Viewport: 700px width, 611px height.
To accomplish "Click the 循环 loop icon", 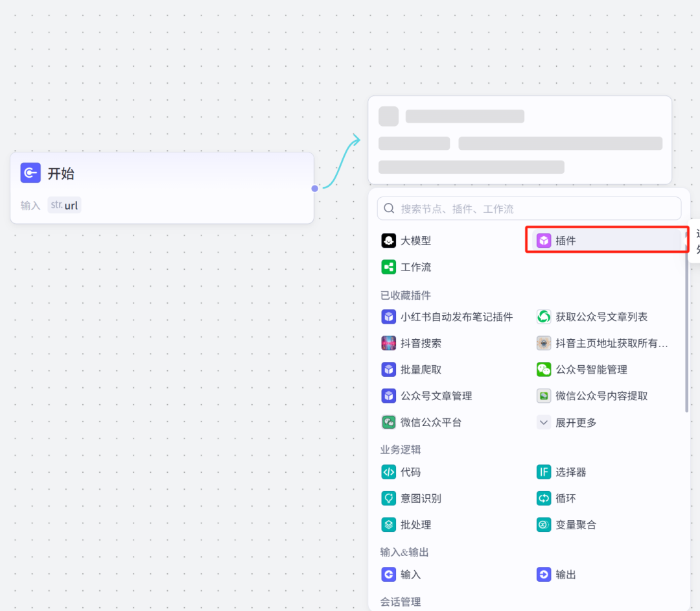I will pyautogui.click(x=543, y=498).
